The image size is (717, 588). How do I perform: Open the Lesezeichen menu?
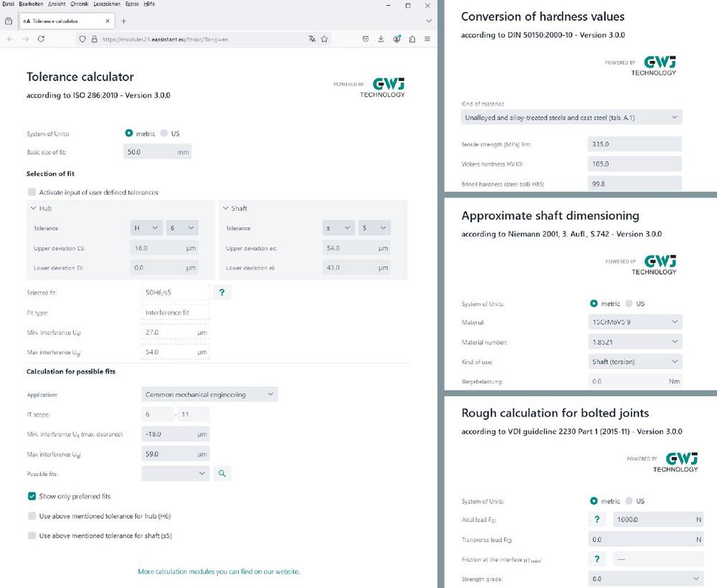(106, 4)
